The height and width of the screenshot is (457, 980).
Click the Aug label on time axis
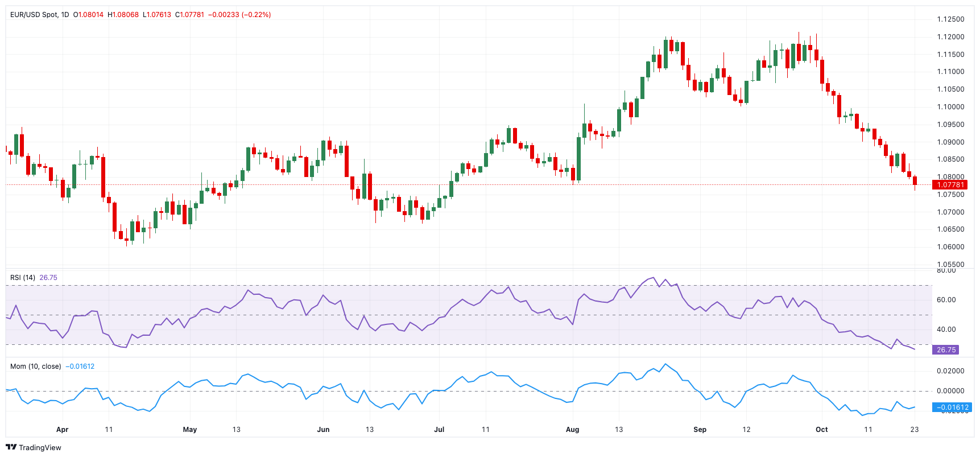pyautogui.click(x=572, y=430)
